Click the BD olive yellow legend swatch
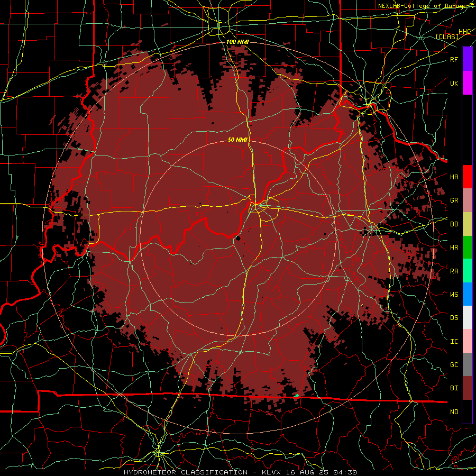476x476 pixels. pyautogui.click(x=467, y=224)
